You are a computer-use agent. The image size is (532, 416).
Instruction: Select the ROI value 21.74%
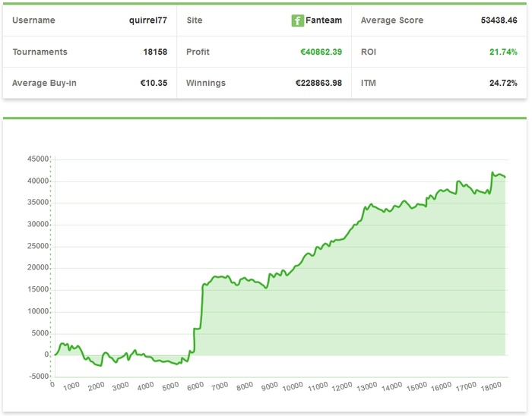[503, 52]
